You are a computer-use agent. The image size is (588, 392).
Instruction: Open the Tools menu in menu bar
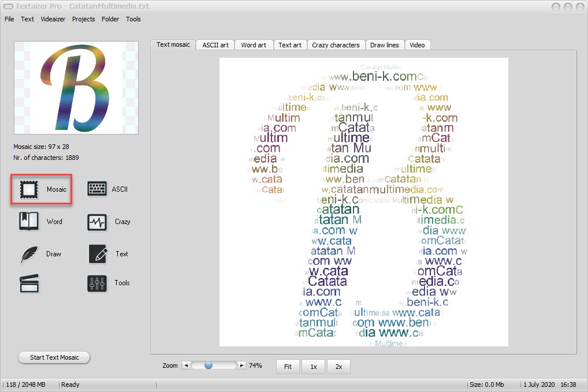pyautogui.click(x=133, y=19)
